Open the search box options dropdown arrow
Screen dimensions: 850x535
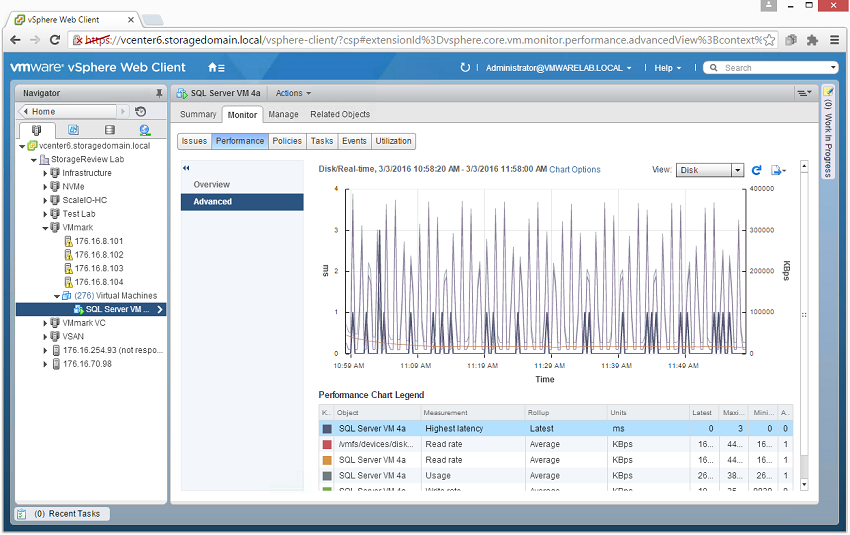(833, 67)
